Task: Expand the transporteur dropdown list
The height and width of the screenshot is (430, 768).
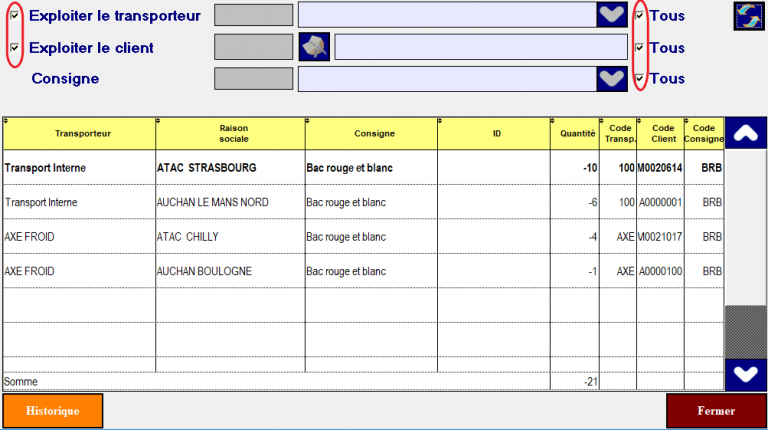Action: pos(611,15)
